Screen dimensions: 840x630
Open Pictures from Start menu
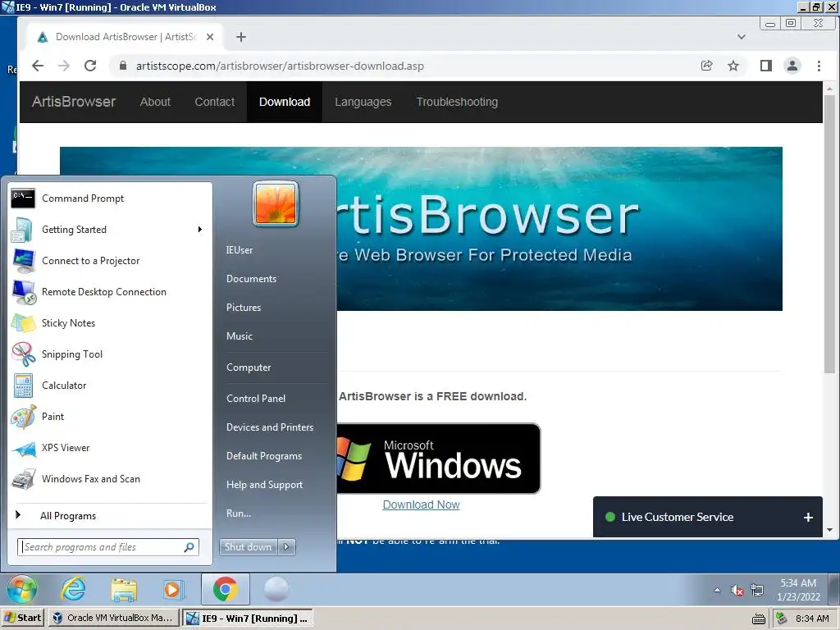click(243, 308)
